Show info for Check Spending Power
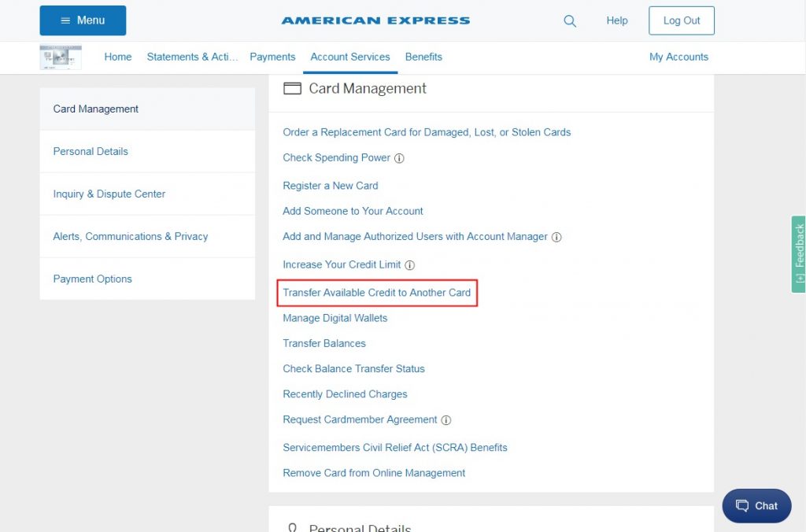The width and height of the screenshot is (806, 532). (x=399, y=158)
